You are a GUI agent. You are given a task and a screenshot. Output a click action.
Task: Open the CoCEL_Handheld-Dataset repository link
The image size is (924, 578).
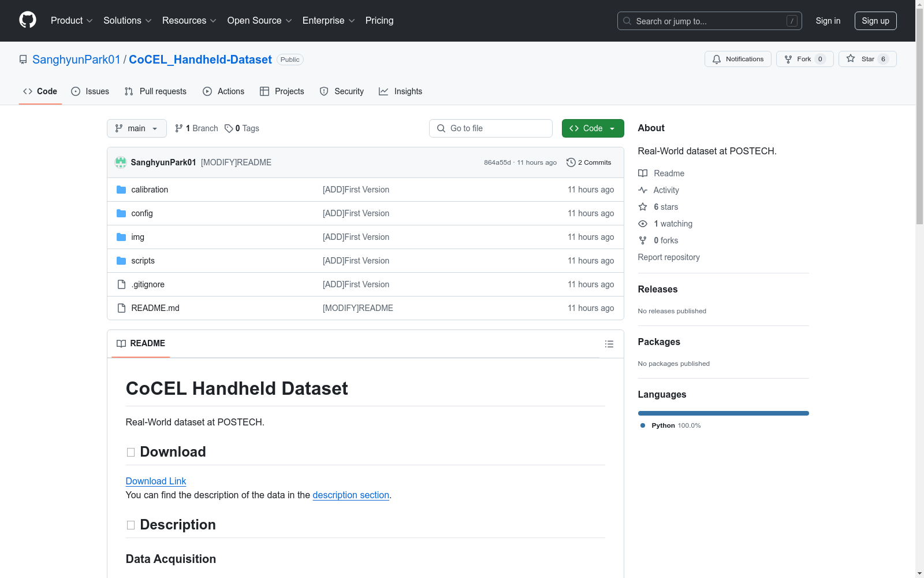pos(200,60)
